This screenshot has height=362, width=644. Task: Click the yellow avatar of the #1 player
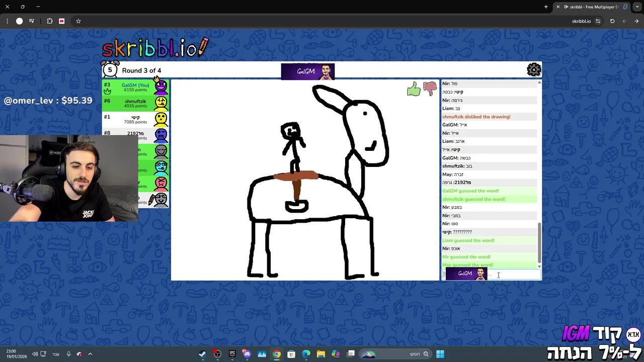pos(160,119)
